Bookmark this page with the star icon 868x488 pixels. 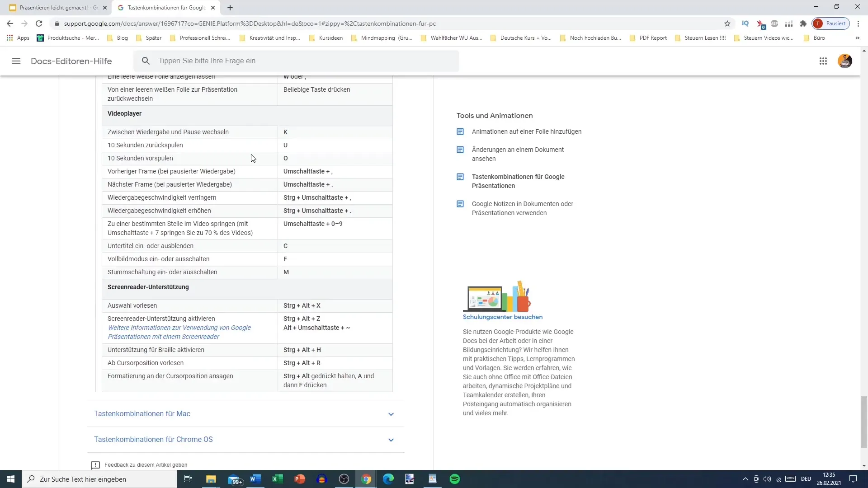click(x=727, y=23)
